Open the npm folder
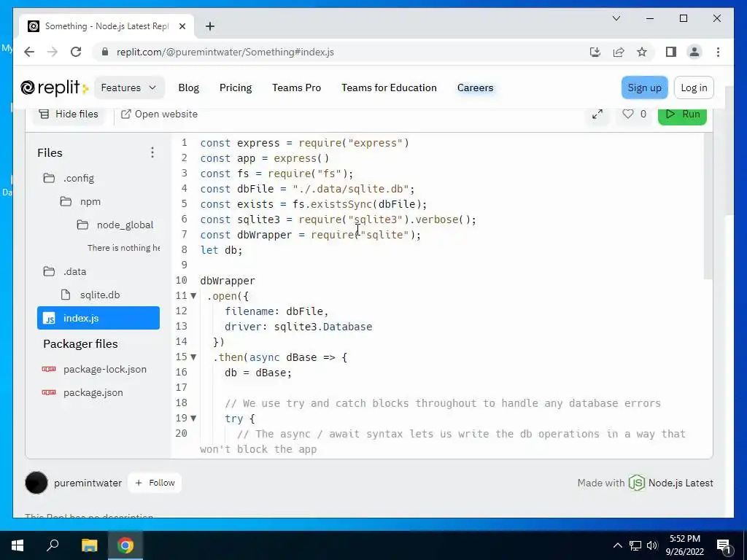 coord(80,201)
